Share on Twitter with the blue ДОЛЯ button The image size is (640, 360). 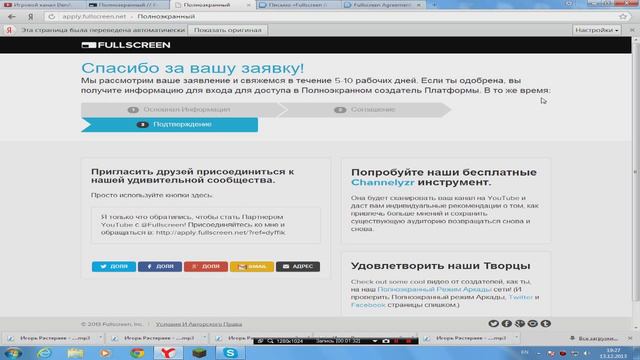tap(114, 267)
